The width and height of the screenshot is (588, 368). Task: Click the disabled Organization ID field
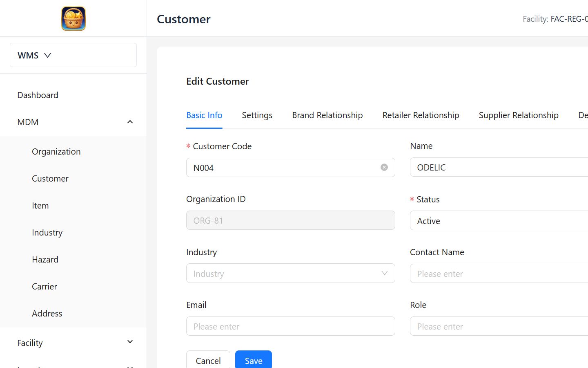pyautogui.click(x=290, y=220)
